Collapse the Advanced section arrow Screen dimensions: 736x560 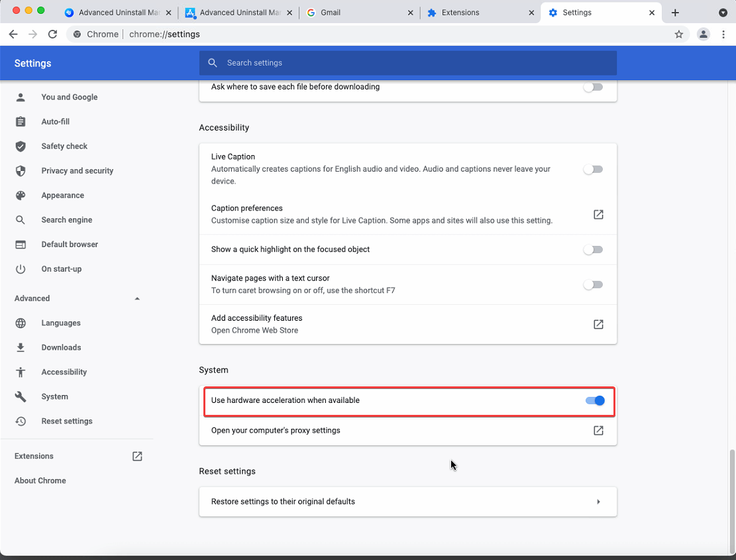137,299
